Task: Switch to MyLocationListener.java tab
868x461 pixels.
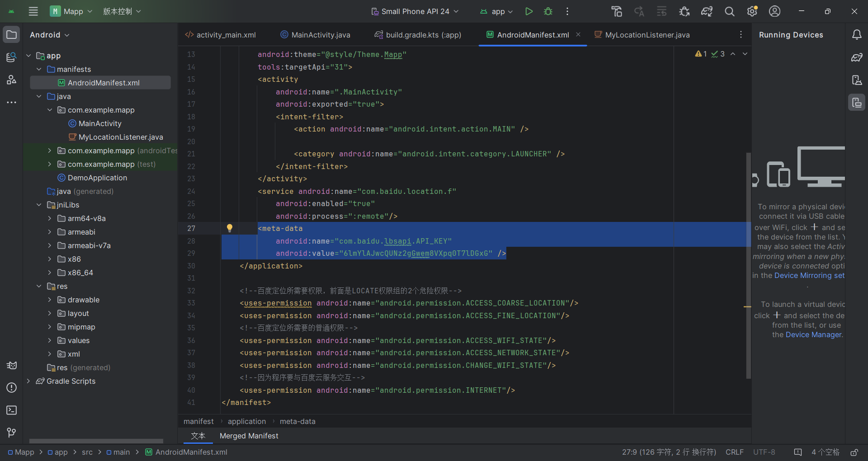Action: coord(642,35)
